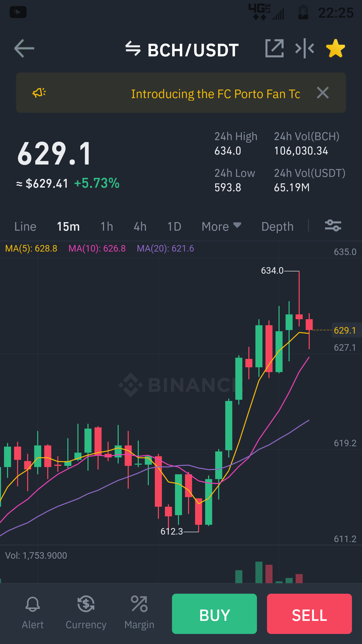Expand the More timeframes dropdown
This screenshot has width=362, height=644.
click(221, 226)
